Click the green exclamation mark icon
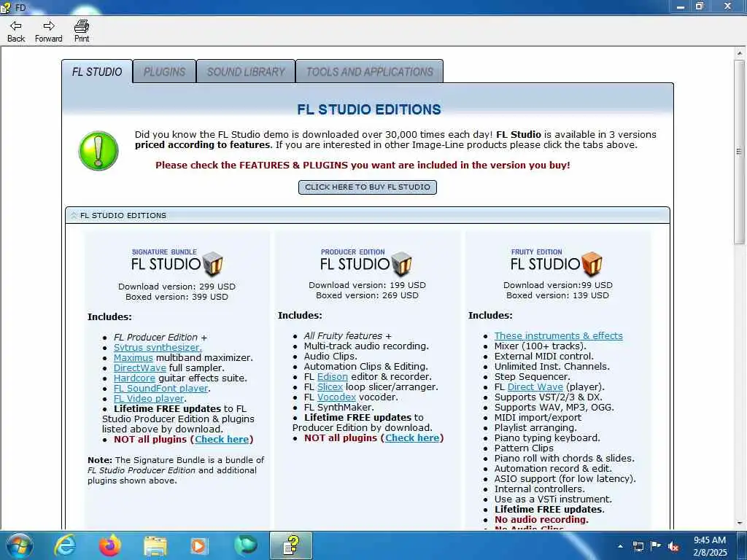The height and width of the screenshot is (560, 747). coord(98,150)
